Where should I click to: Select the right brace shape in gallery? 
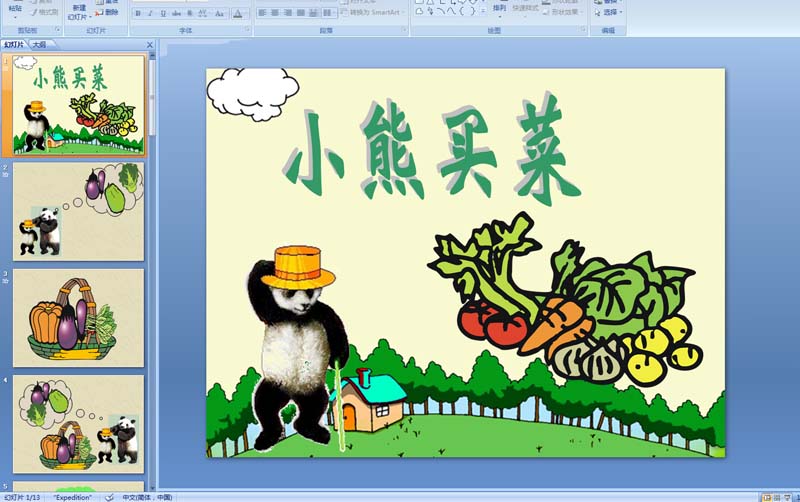472,11
